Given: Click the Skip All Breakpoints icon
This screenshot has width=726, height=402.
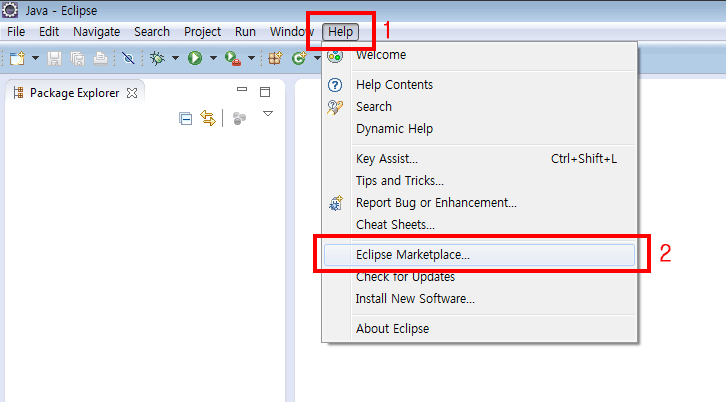Looking at the screenshot, I should click(x=128, y=58).
